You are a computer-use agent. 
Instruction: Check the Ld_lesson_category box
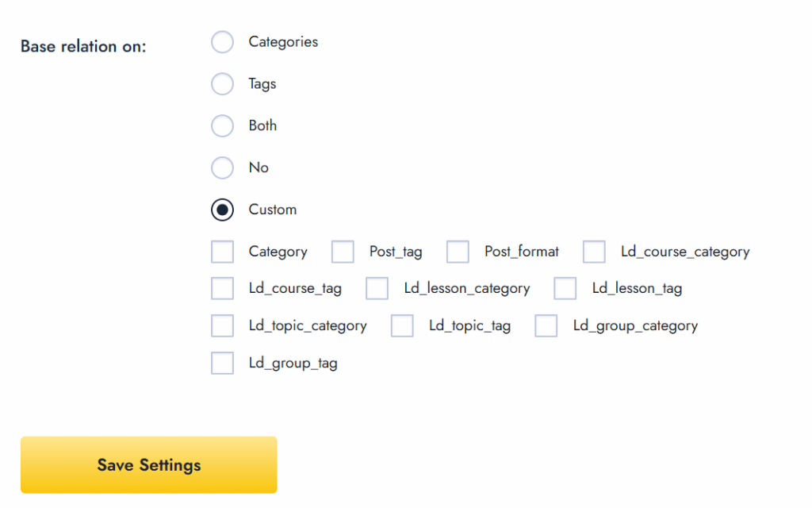coord(377,288)
